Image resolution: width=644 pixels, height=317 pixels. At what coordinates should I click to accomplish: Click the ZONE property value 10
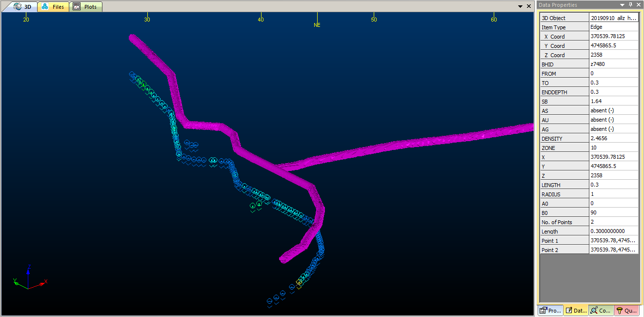[x=613, y=148]
